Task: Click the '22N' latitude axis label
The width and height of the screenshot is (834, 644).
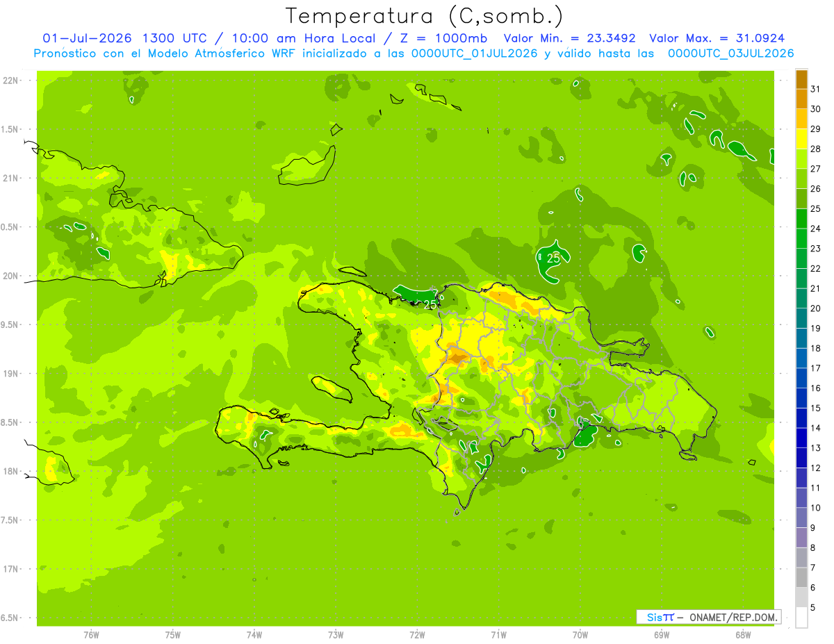Action: point(10,81)
